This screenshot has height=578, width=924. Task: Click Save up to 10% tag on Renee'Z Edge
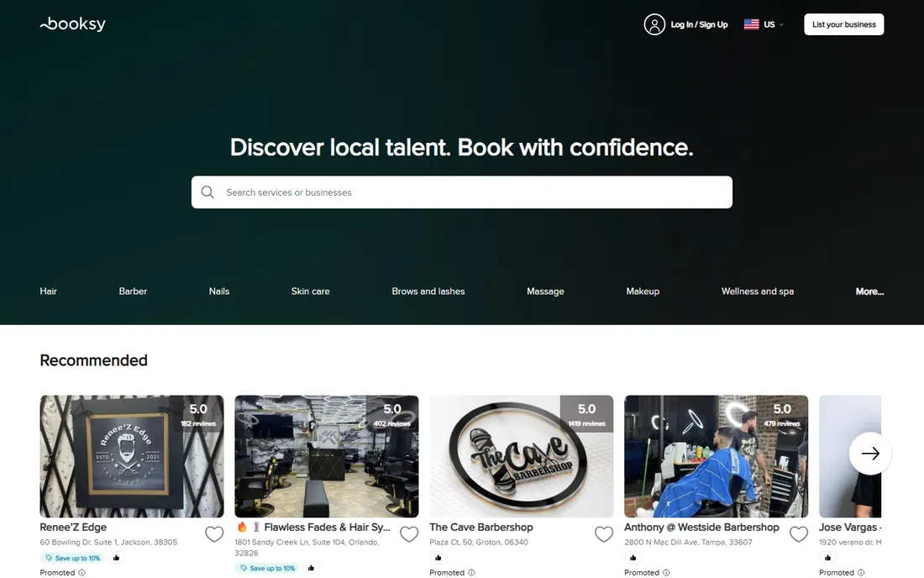point(73,557)
